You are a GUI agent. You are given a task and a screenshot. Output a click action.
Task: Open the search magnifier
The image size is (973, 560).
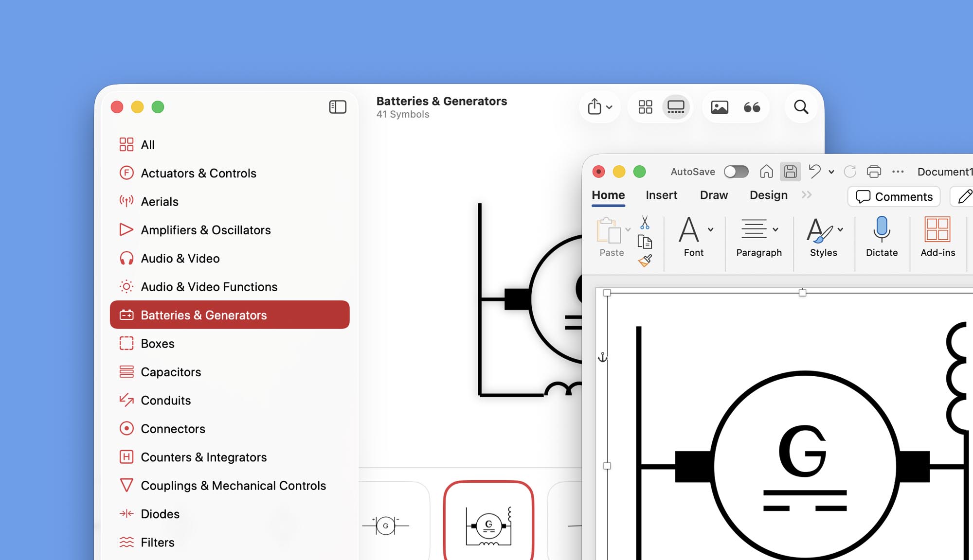pyautogui.click(x=801, y=107)
